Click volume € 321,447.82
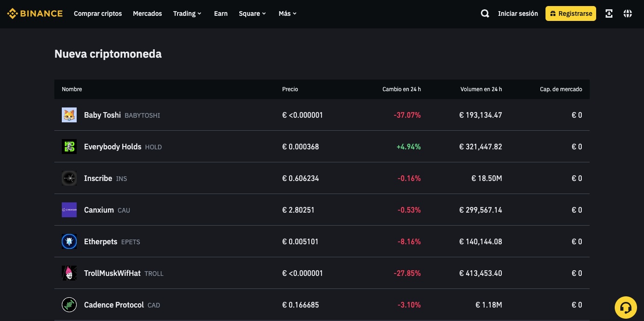644x321 pixels. (x=480, y=147)
